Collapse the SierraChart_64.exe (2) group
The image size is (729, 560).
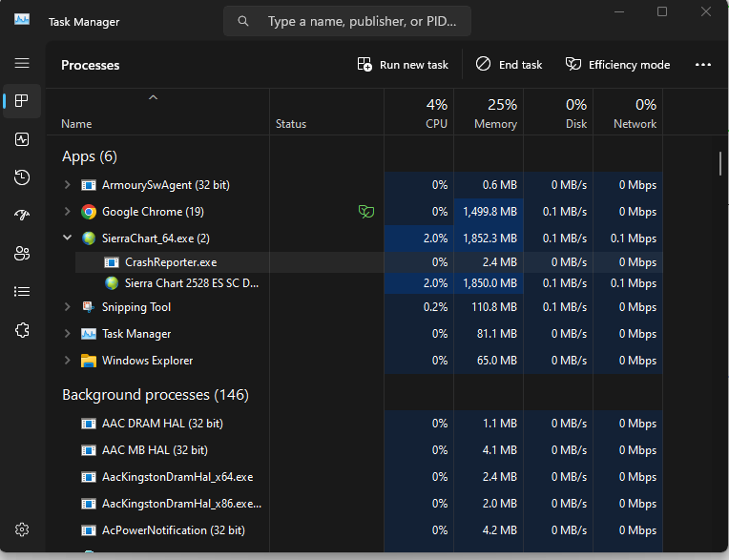point(68,238)
